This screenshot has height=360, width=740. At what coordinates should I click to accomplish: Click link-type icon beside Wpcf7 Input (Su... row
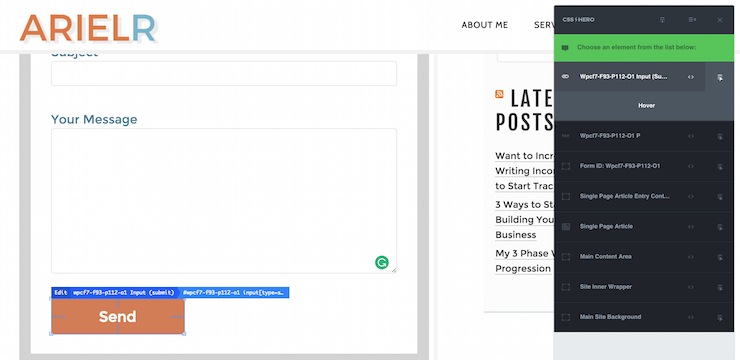coord(565,76)
